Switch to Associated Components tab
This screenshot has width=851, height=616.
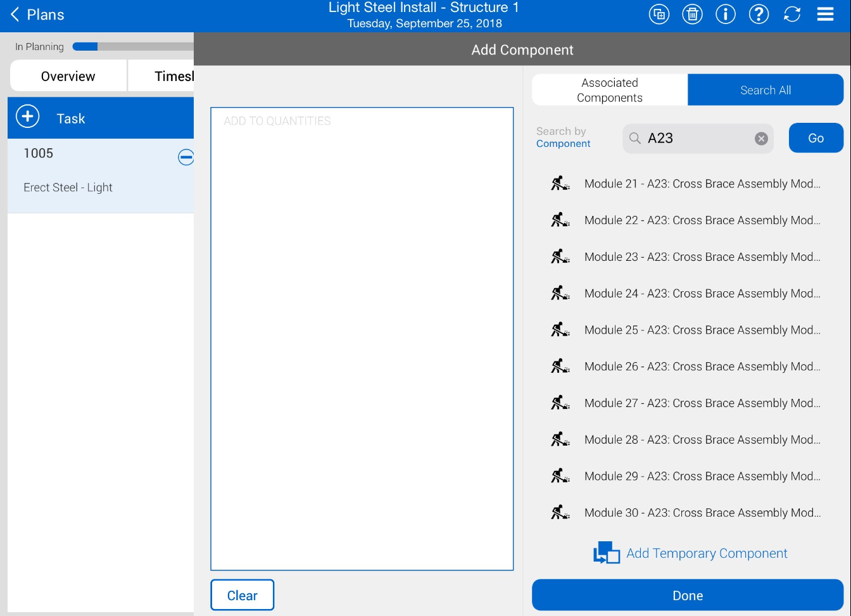point(609,90)
